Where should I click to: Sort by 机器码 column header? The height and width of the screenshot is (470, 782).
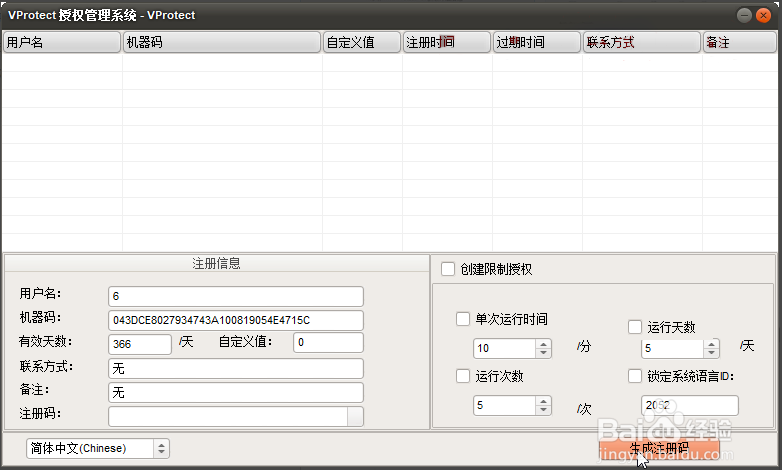click(221, 42)
